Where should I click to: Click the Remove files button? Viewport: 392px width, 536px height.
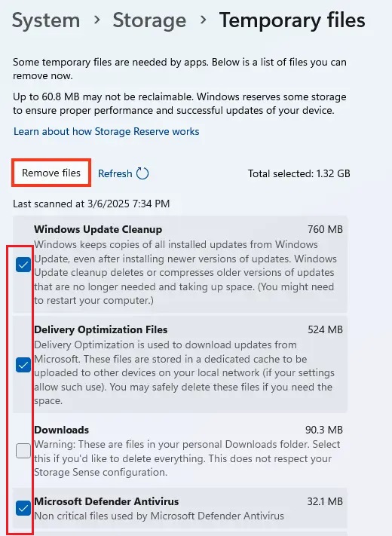click(51, 173)
